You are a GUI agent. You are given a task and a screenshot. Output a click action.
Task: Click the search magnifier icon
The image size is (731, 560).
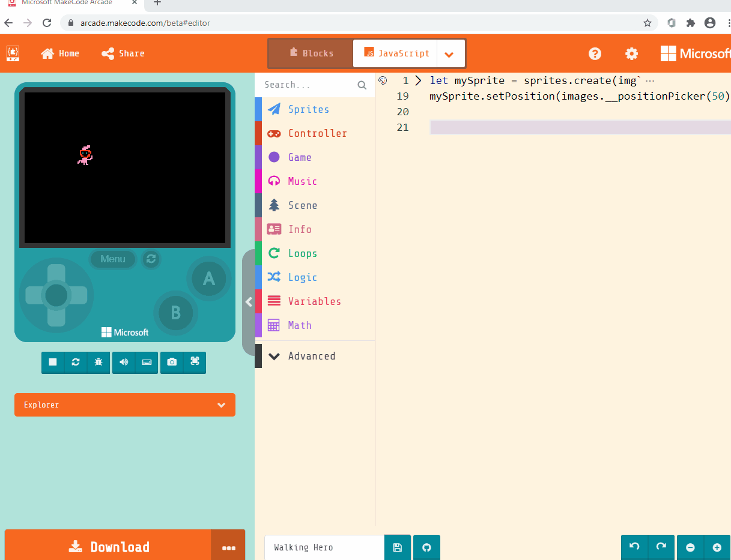362,85
